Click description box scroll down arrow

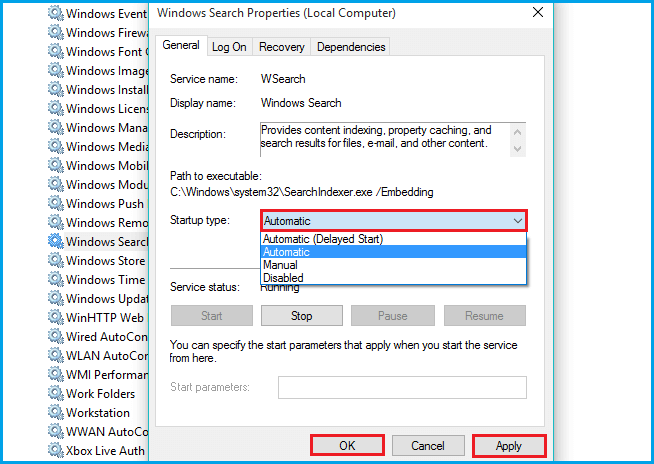click(x=518, y=149)
